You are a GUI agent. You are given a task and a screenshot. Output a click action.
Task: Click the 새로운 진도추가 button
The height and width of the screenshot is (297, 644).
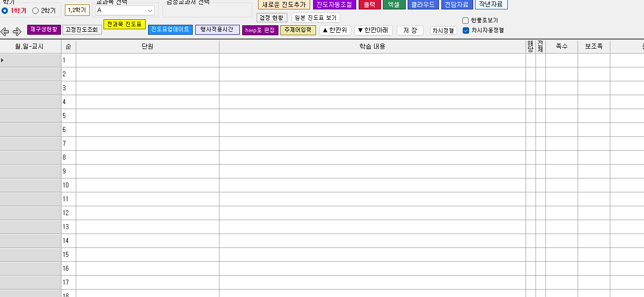coord(284,4)
